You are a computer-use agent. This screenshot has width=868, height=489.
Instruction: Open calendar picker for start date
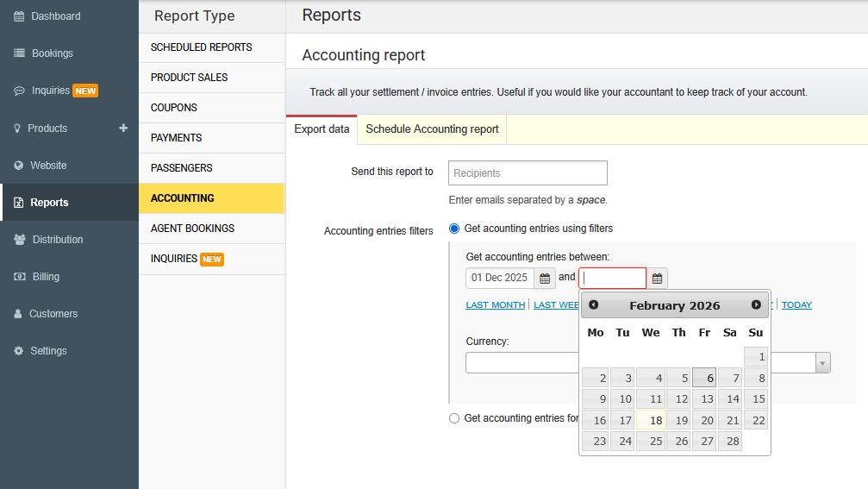point(545,279)
